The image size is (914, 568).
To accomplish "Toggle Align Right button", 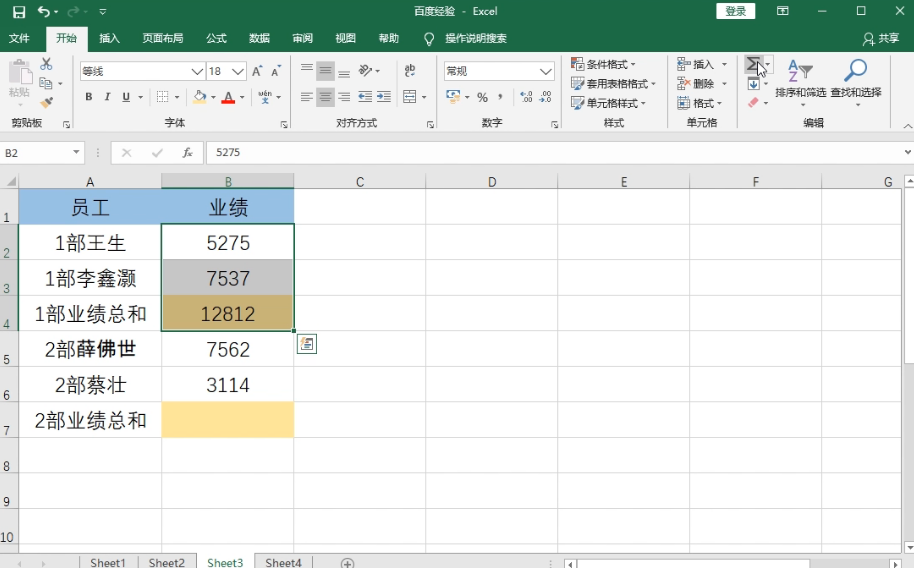I will point(344,97).
